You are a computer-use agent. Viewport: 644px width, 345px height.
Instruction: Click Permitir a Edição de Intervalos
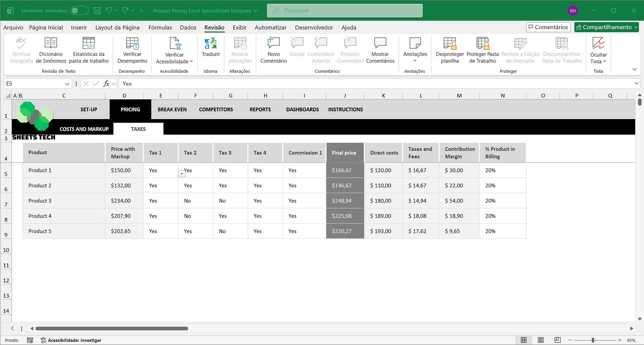[520, 50]
